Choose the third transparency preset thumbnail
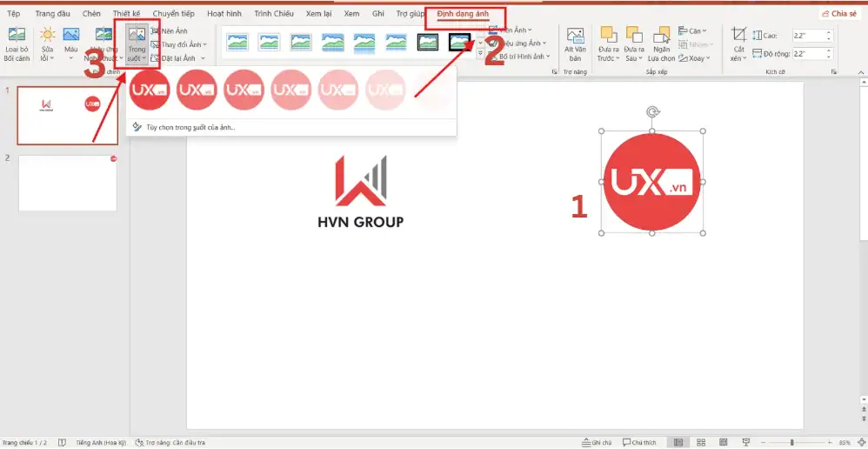 [x=244, y=90]
